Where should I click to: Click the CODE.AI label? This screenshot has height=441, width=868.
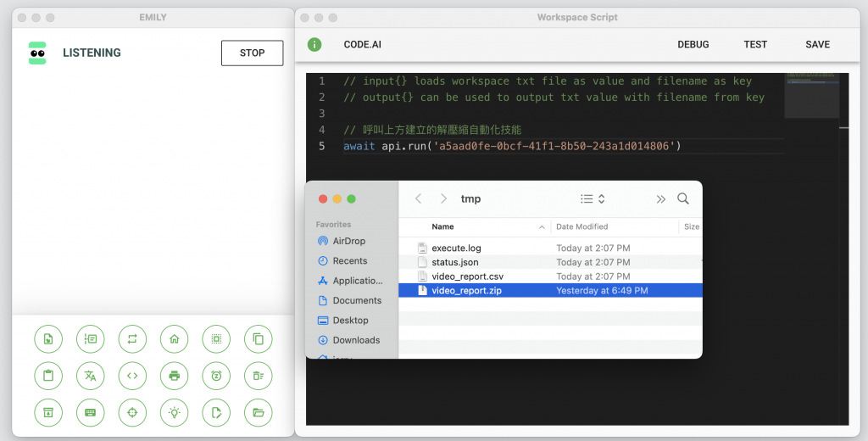click(x=363, y=44)
